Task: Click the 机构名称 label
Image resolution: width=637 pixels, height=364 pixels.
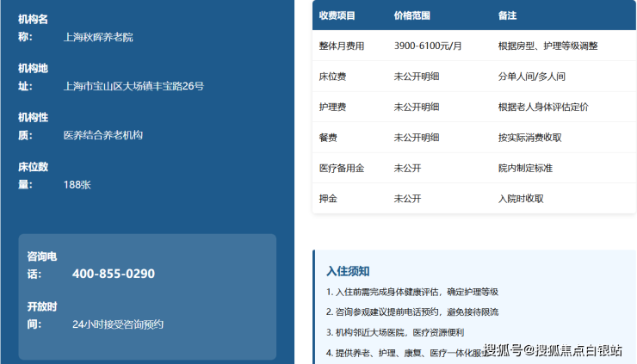Action: click(33, 28)
